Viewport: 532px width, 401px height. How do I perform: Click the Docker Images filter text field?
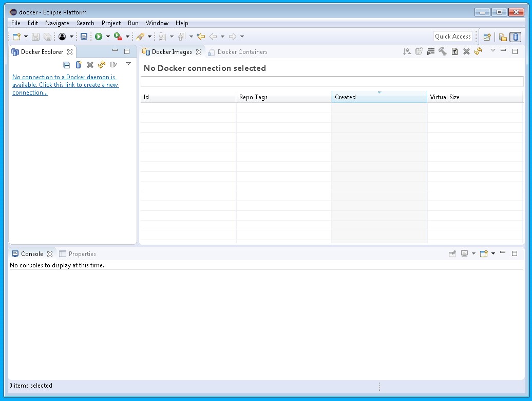(x=332, y=82)
